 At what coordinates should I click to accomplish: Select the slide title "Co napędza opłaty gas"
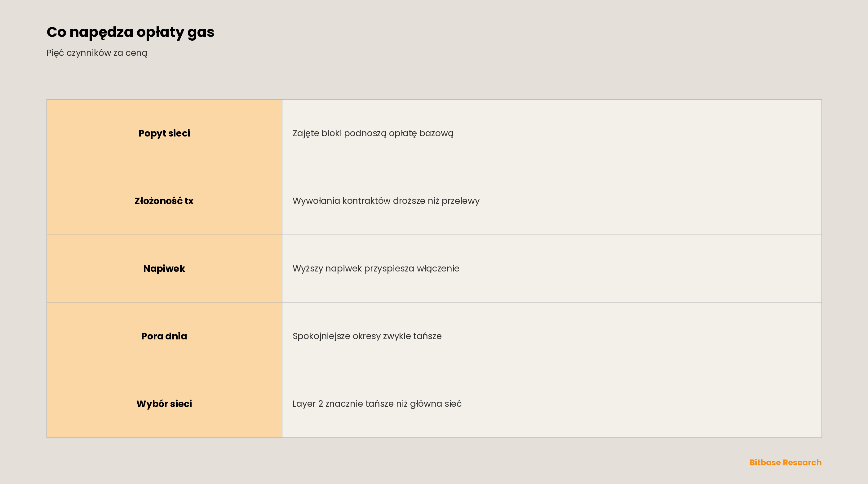[130, 32]
